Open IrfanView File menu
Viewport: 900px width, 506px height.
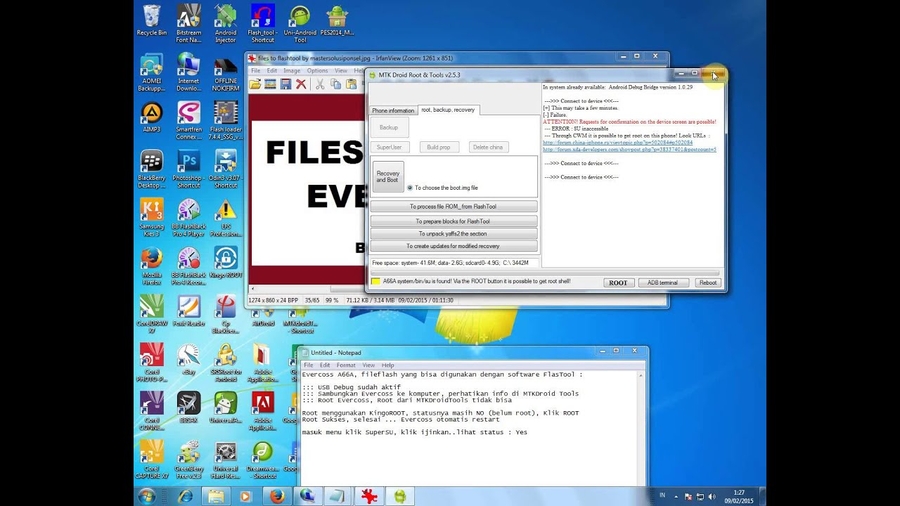255,71
